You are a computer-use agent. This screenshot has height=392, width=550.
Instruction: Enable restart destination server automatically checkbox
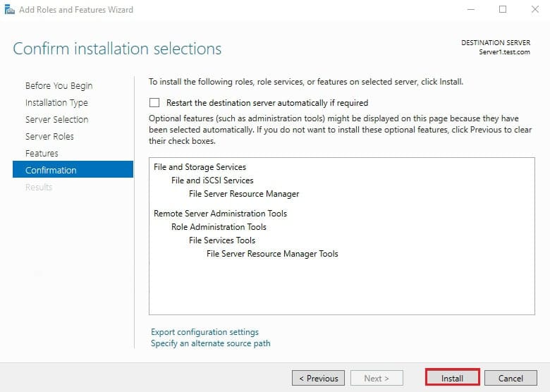pos(154,103)
